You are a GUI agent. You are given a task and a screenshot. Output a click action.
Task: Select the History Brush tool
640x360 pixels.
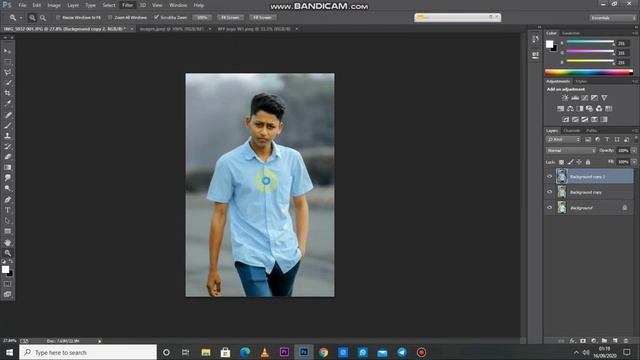pos(7,147)
